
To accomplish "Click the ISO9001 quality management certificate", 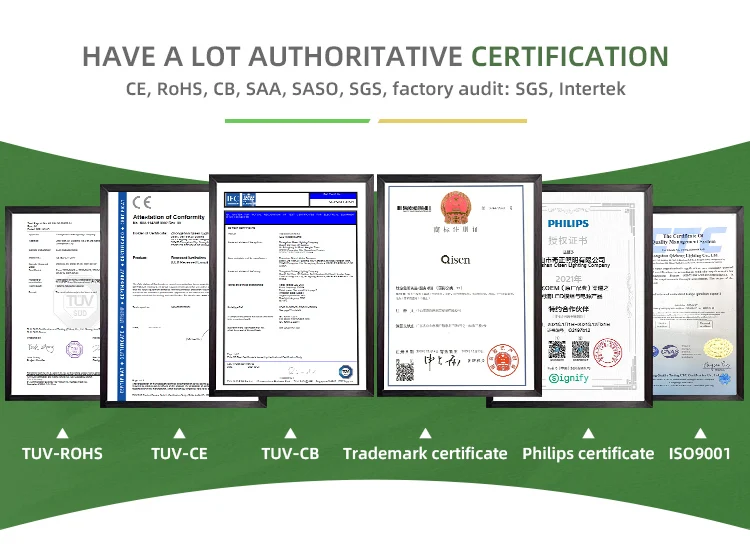I will pos(698,303).
